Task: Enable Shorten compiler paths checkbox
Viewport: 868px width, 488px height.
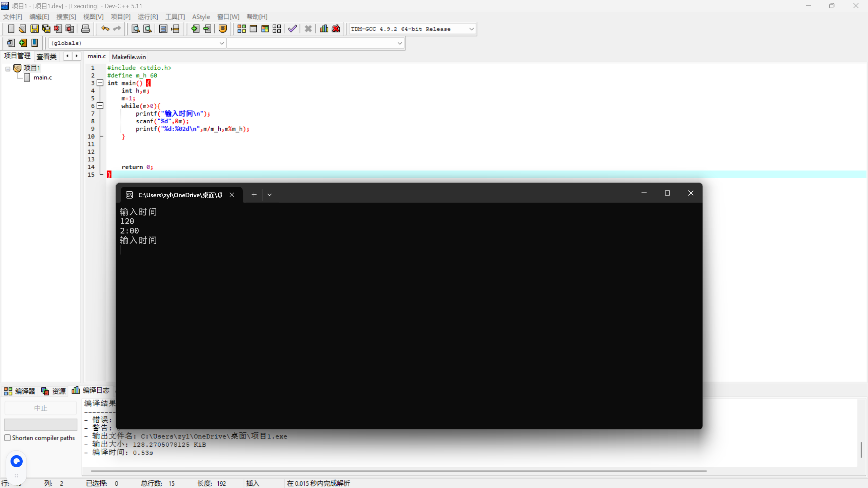Action: click(x=7, y=438)
